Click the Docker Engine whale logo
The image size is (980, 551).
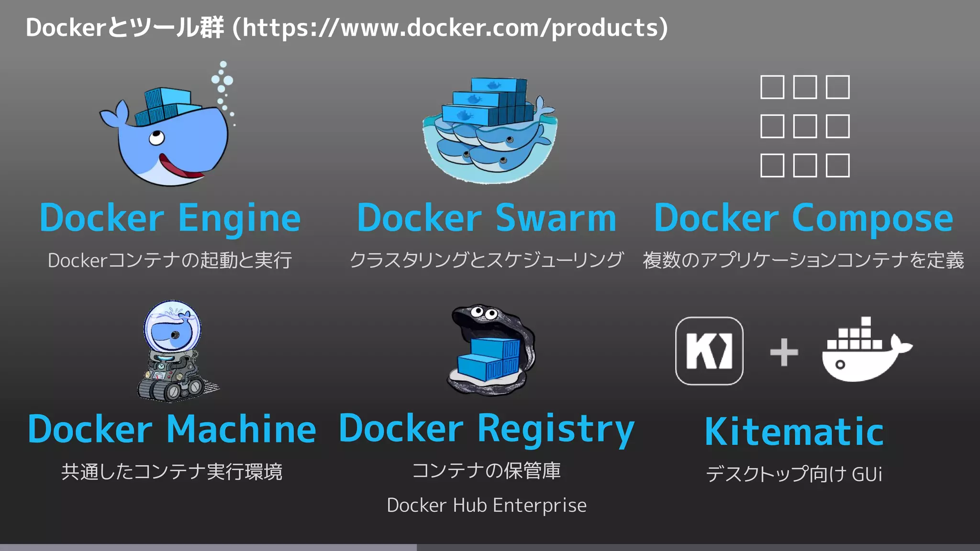167,123
